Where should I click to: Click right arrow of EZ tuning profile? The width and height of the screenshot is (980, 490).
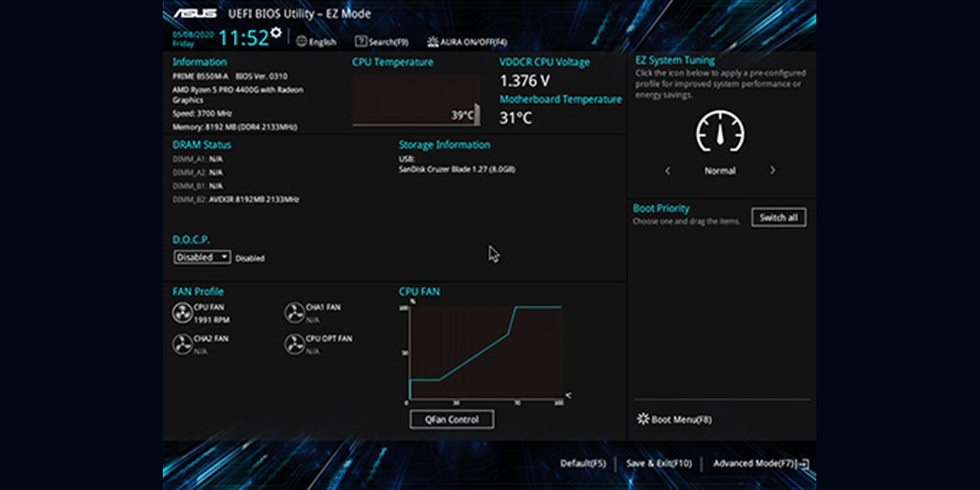coord(772,171)
